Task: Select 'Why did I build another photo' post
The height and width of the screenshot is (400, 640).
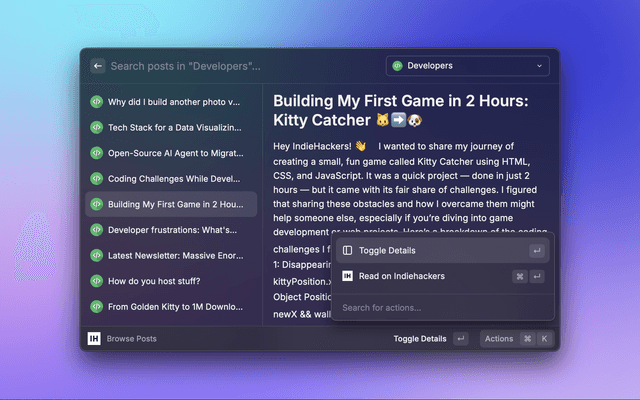Action: [x=173, y=102]
